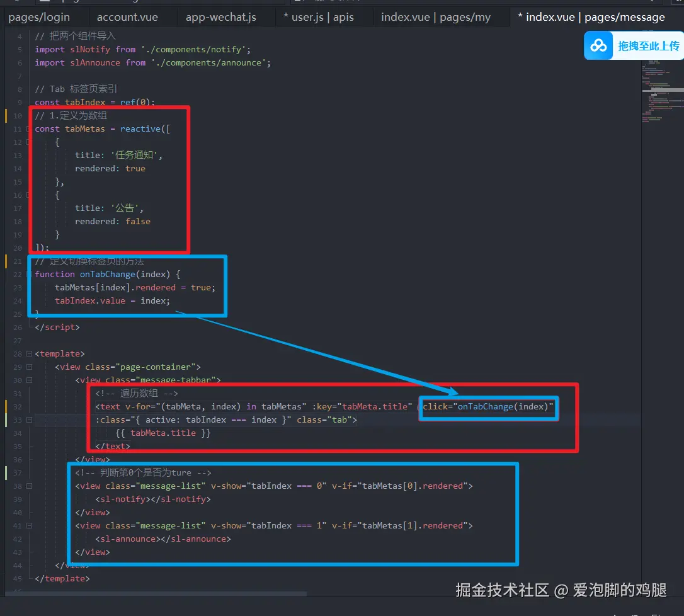Select the index.vue | pages/my tab

tap(436, 17)
